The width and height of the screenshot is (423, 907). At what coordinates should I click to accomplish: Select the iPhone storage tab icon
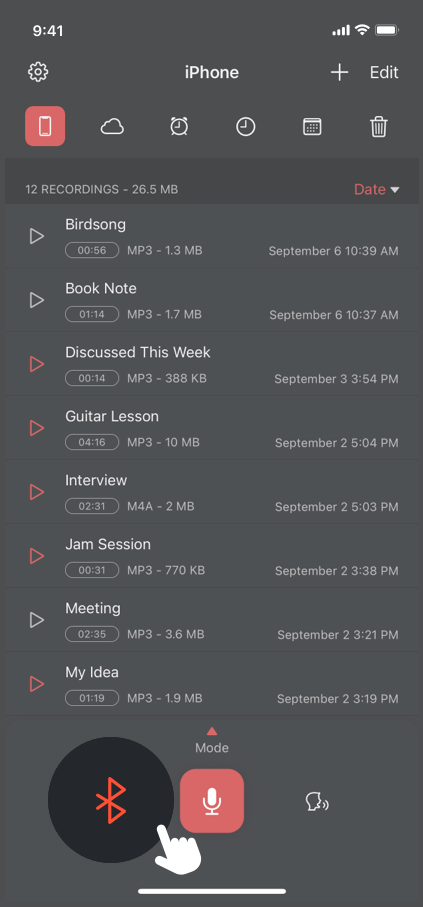pyautogui.click(x=45, y=126)
